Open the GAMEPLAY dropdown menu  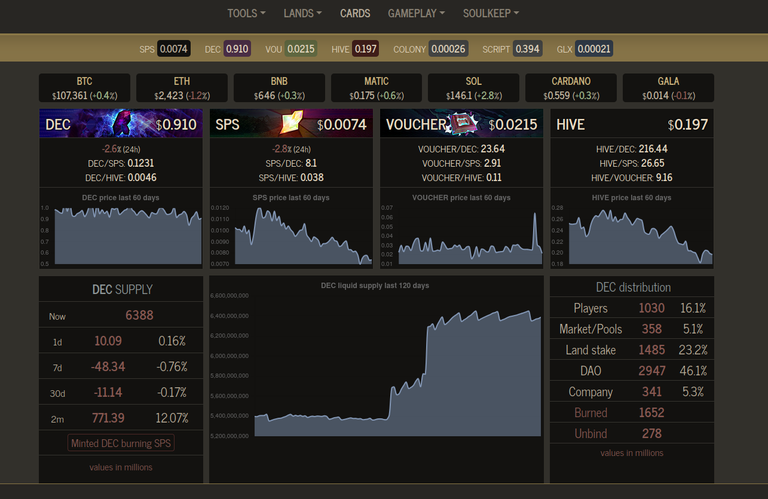click(x=416, y=13)
